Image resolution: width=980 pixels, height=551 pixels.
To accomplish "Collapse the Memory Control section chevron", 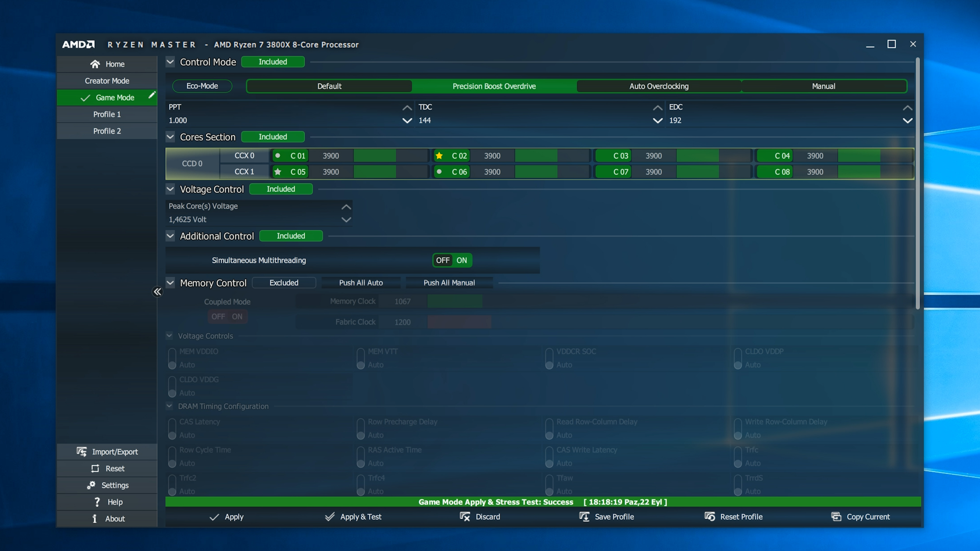I will pos(170,283).
